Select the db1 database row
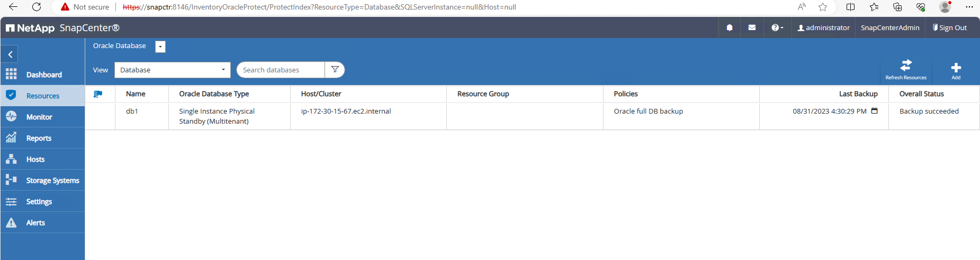This screenshot has height=260, width=980. pos(532,116)
